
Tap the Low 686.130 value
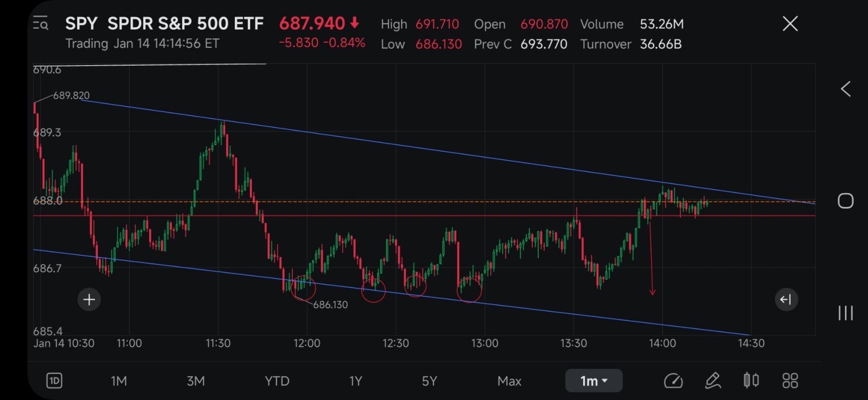pos(438,44)
